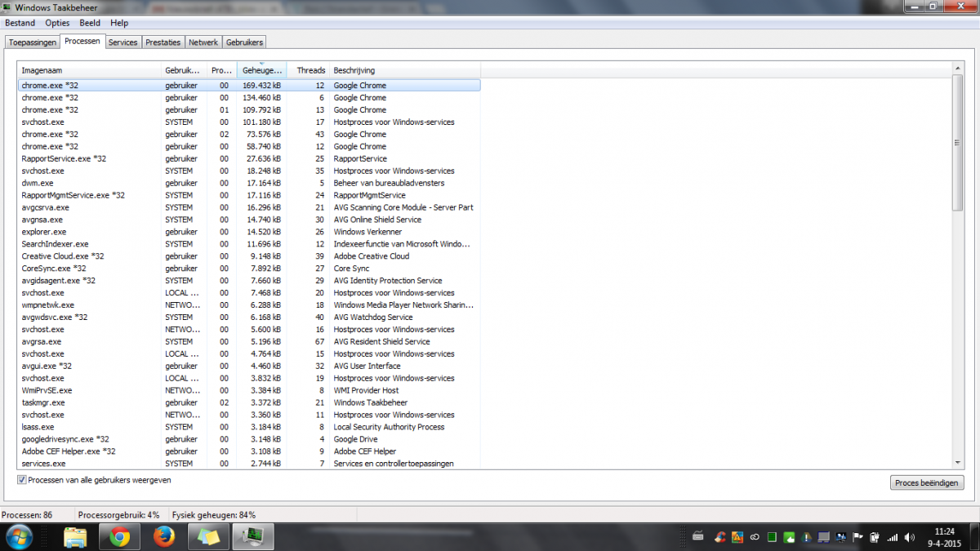980x551 pixels.
Task: Open the display settings tray icon
Action: point(841,536)
